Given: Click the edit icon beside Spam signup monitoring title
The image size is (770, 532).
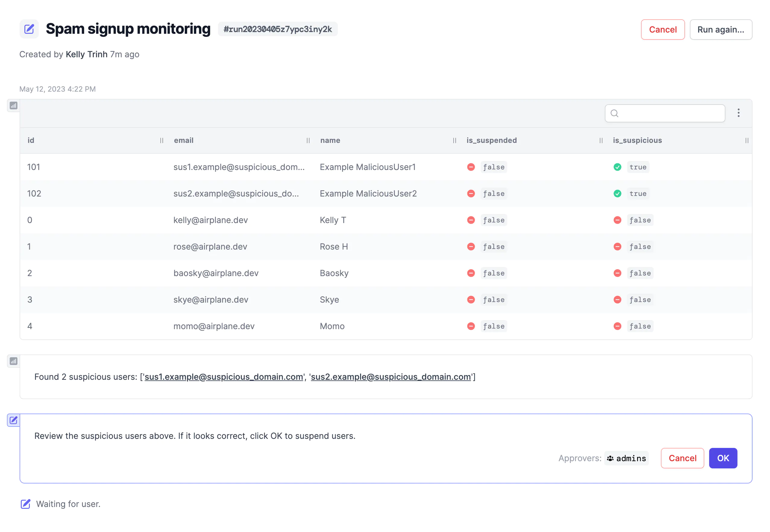Looking at the screenshot, I should pos(29,29).
